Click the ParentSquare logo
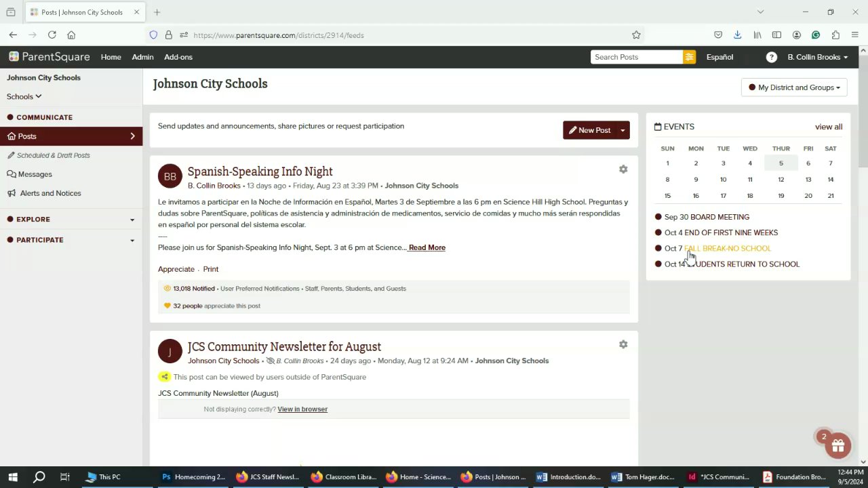Viewport: 868px width, 488px height. [x=49, y=57]
